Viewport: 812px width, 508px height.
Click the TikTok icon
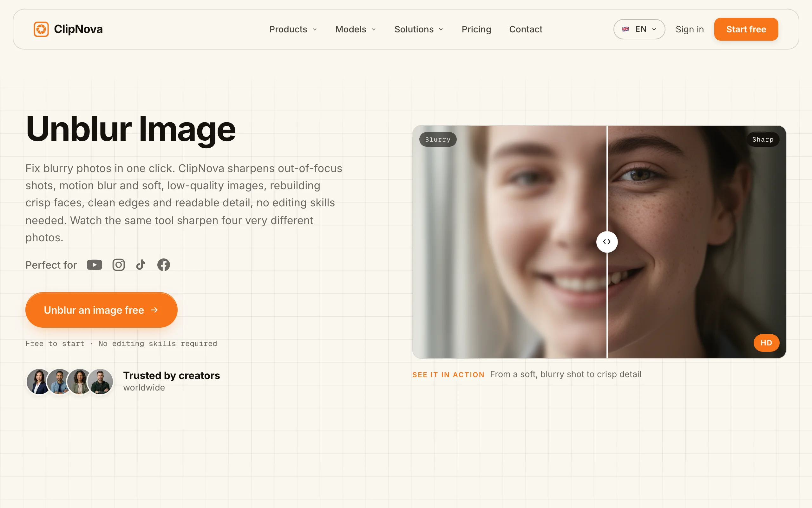click(x=141, y=265)
